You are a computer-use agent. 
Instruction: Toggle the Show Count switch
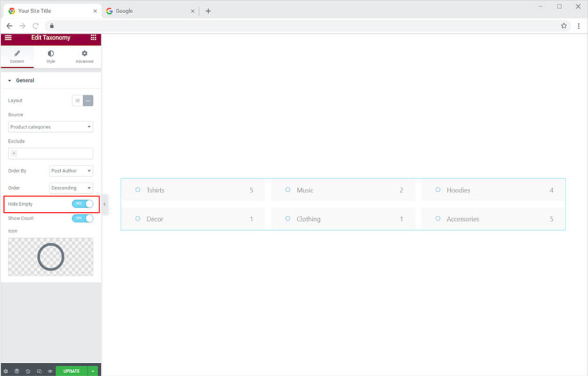[x=82, y=218]
